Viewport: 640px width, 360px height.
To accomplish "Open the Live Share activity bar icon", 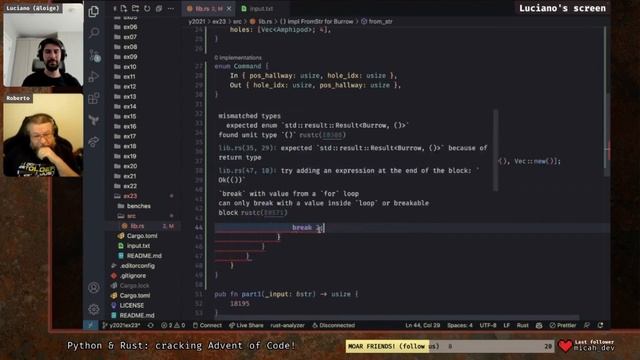I will pyautogui.click(x=94, y=141).
